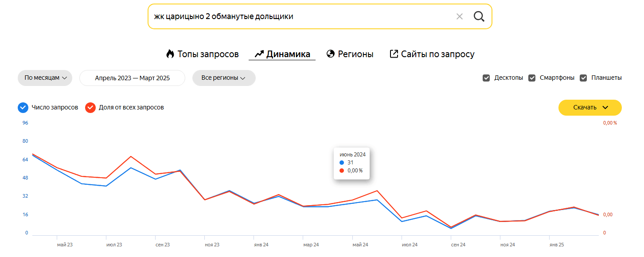Open Сайты по запросу link
Image resolution: width=644 pixels, height=257 pixels.
437,54
